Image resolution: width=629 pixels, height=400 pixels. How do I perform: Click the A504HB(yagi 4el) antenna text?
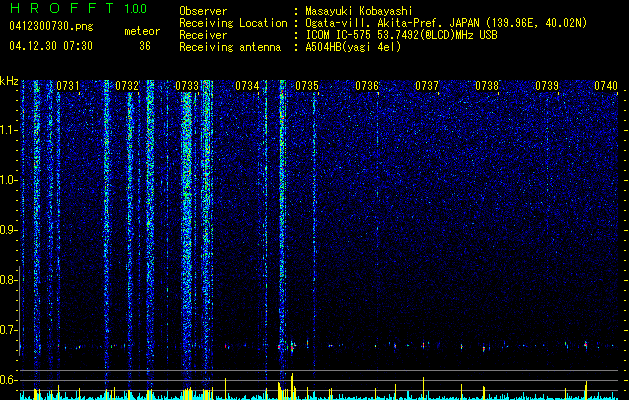tap(353, 47)
